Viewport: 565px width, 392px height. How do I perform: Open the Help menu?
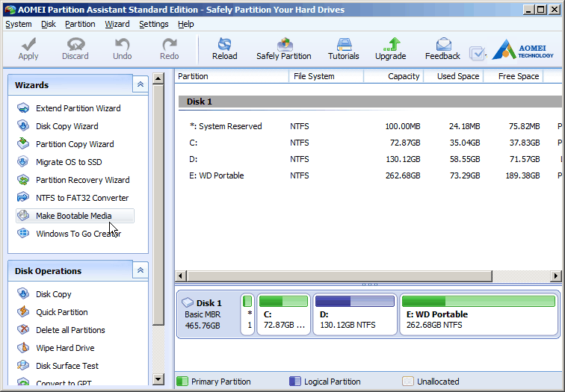pos(186,24)
